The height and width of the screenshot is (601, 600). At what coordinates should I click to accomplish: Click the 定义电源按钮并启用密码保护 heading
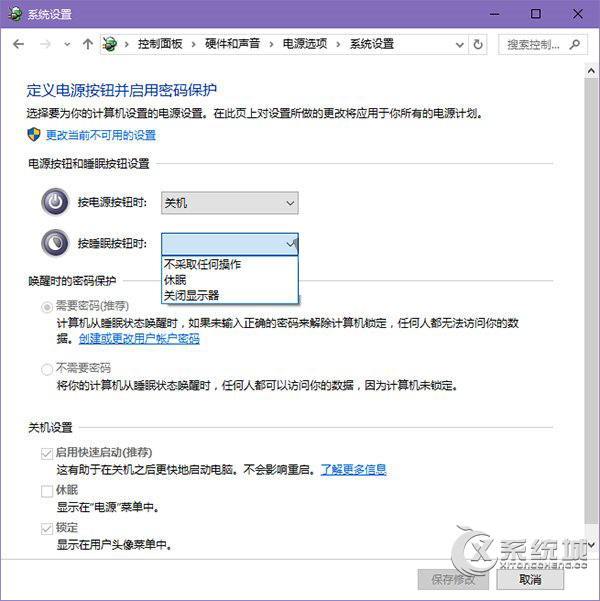(122, 90)
